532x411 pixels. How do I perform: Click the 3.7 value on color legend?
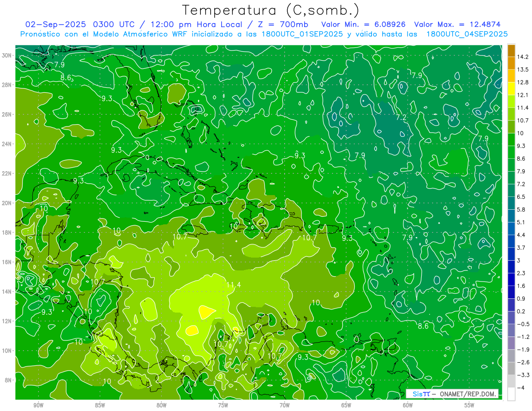point(521,247)
